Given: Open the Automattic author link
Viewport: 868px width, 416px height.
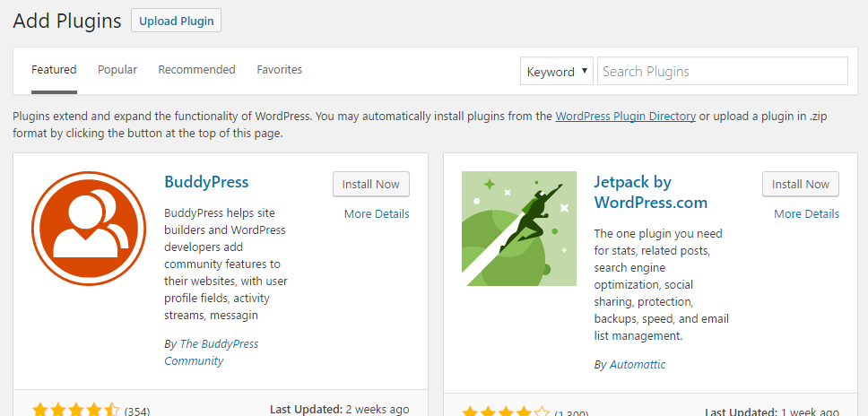Looking at the screenshot, I should coord(638,365).
